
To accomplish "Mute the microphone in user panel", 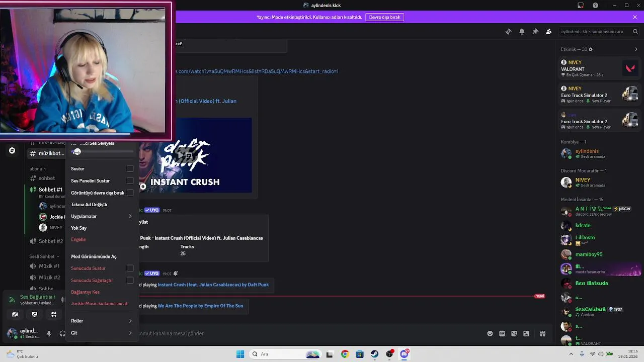I will [x=49, y=333].
